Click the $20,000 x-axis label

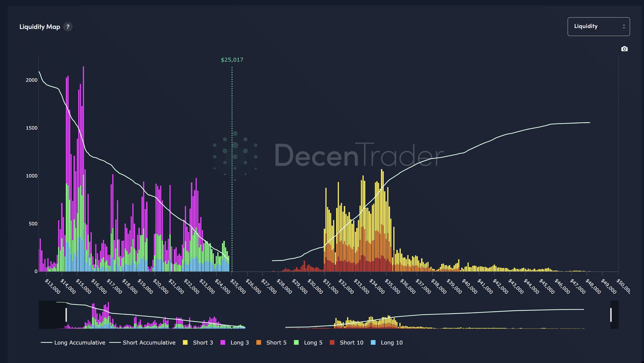tap(161, 286)
